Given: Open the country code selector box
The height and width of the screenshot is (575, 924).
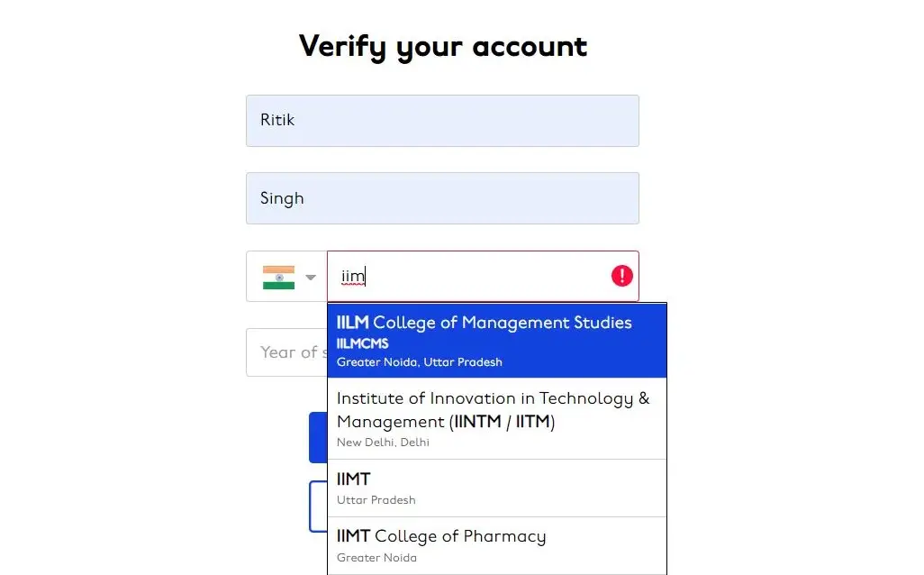Looking at the screenshot, I should click(x=287, y=276).
